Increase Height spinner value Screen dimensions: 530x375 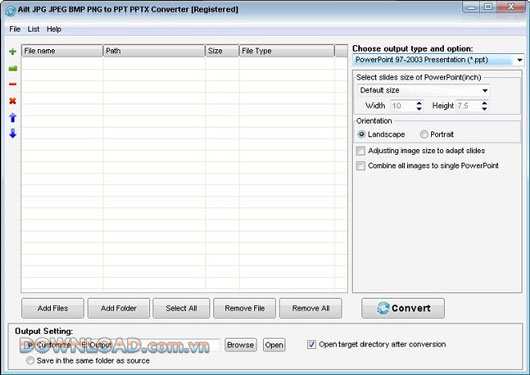tap(484, 103)
